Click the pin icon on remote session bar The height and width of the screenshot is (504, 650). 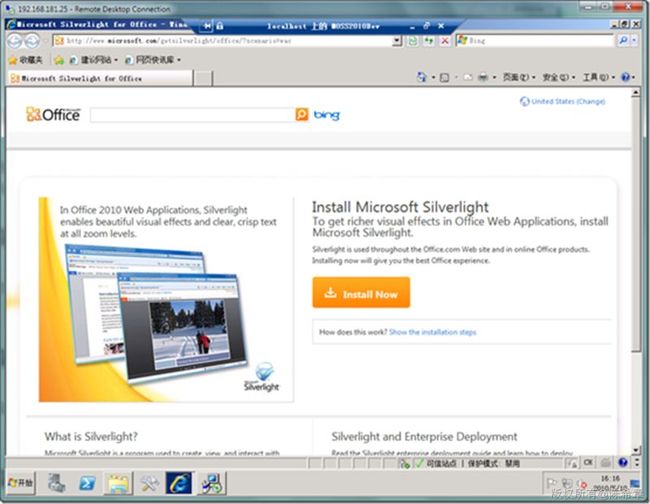207,26
